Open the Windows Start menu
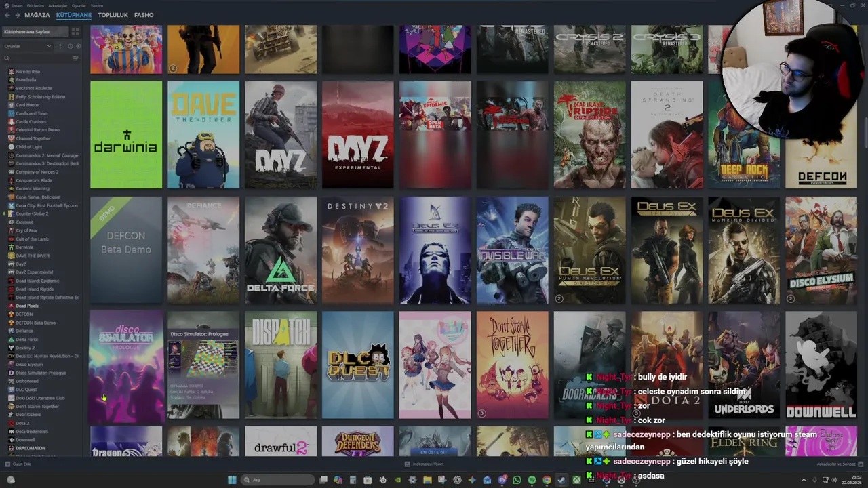 click(x=232, y=480)
